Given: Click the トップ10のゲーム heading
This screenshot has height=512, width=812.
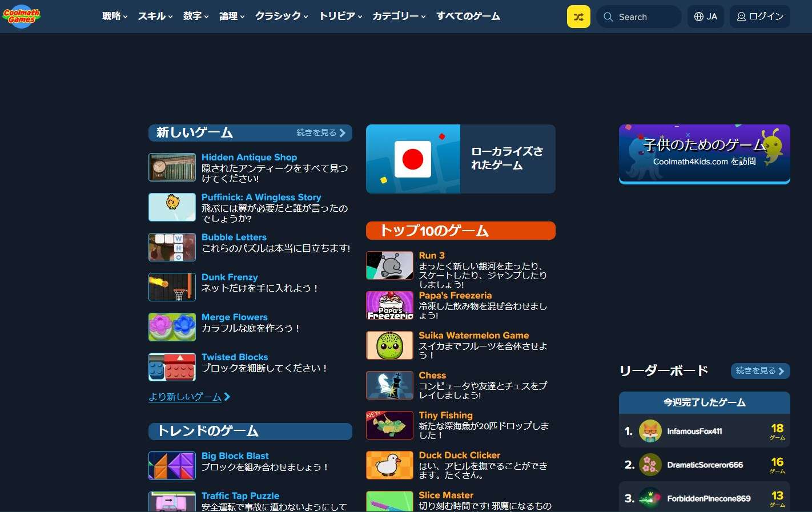Looking at the screenshot, I should coord(461,231).
